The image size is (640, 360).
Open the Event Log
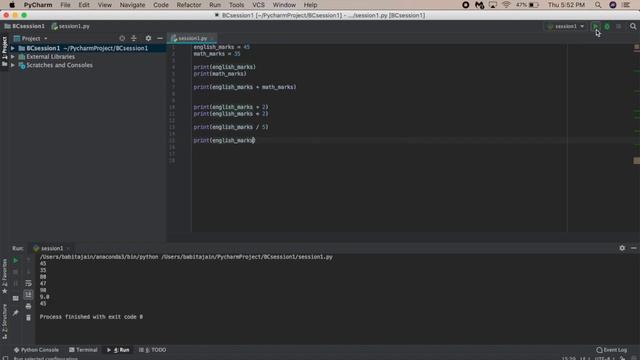coord(611,350)
